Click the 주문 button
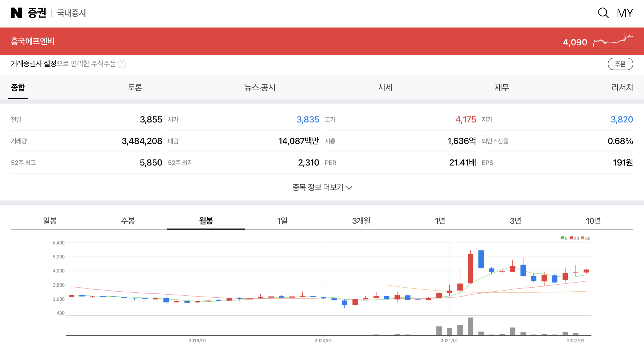This screenshot has height=348, width=644. coord(620,64)
